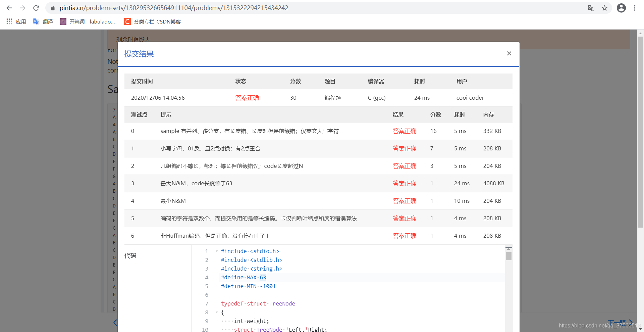Select the 提交时间 column header
The width and height of the screenshot is (644, 332).
142,81
